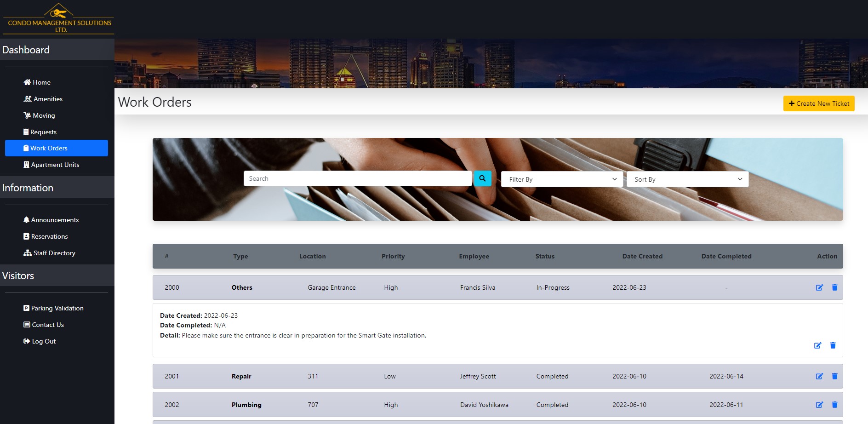Edit work order 2000 using pencil icon
This screenshot has width=868, height=424.
pyautogui.click(x=820, y=287)
